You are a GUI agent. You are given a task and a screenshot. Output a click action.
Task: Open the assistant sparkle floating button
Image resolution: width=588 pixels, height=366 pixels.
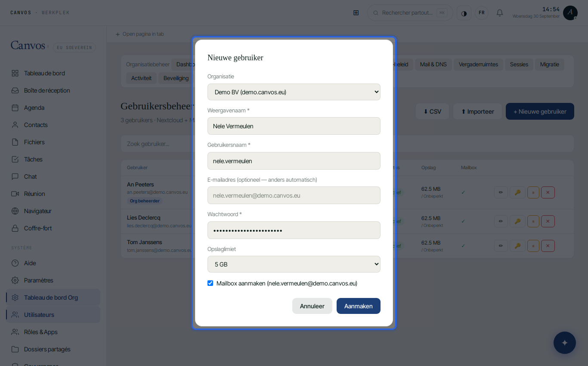tap(565, 343)
